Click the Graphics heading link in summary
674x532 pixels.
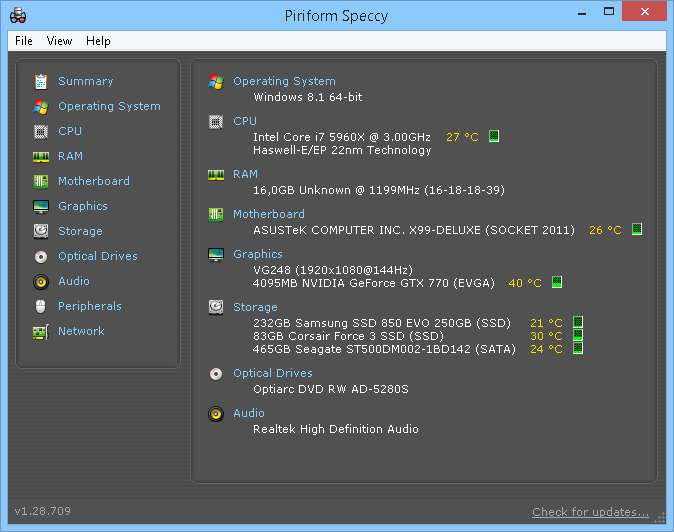[x=258, y=254]
